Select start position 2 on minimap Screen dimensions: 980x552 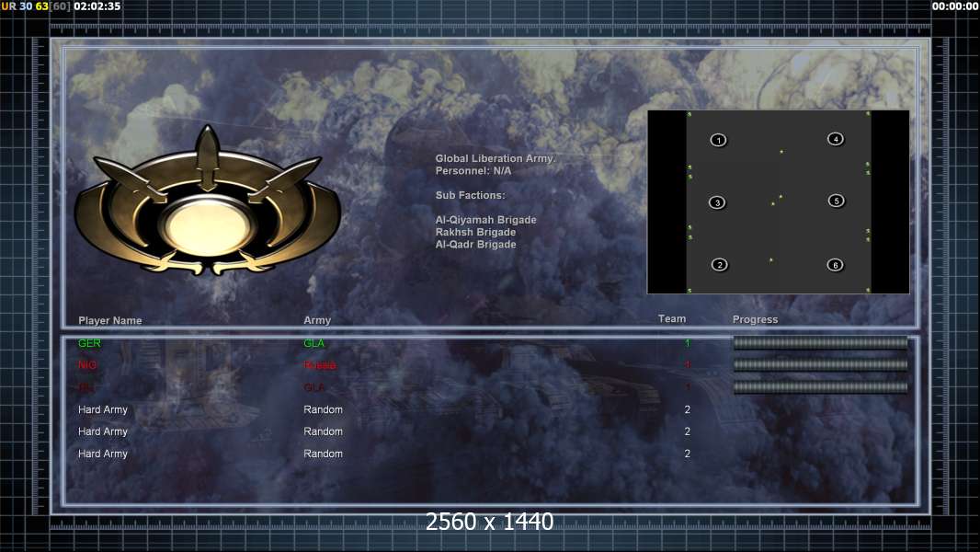[x=720, y=264]
